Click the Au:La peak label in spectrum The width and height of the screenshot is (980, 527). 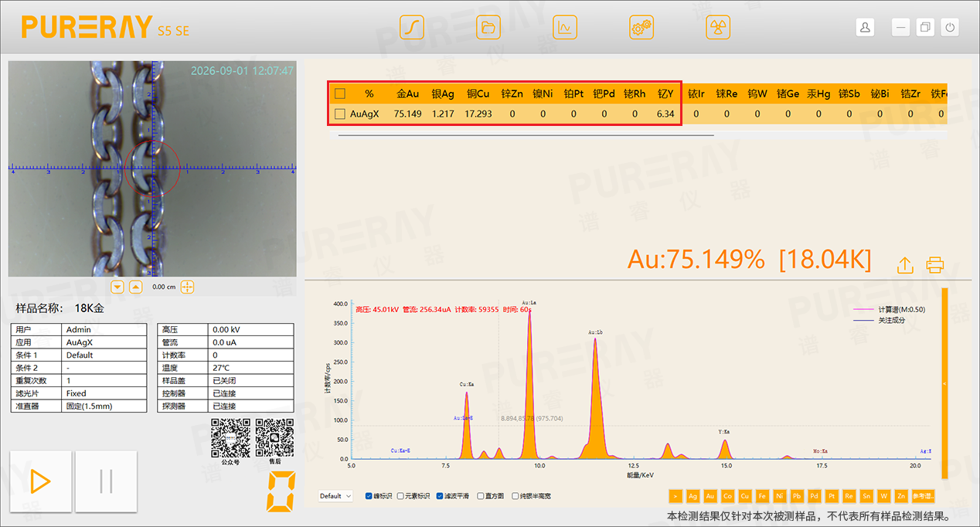coord(529,303)
